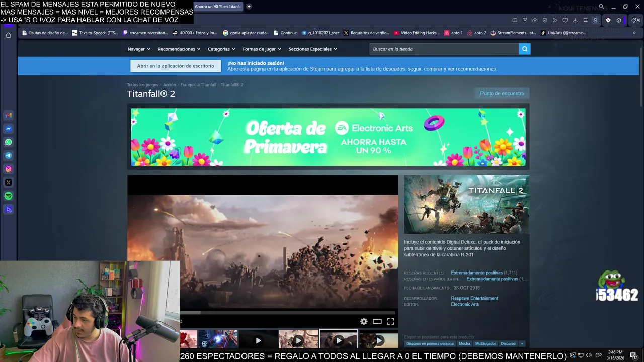Select the currently highlighted video thumbnail

[x=339, y=339]
